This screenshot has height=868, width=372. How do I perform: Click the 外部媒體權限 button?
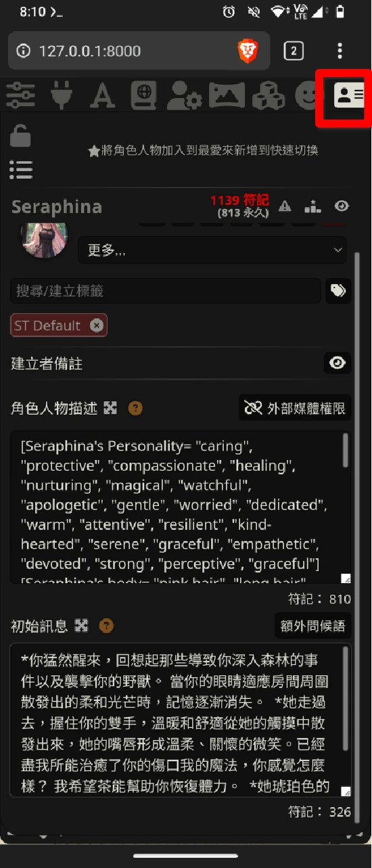point(296,407)
